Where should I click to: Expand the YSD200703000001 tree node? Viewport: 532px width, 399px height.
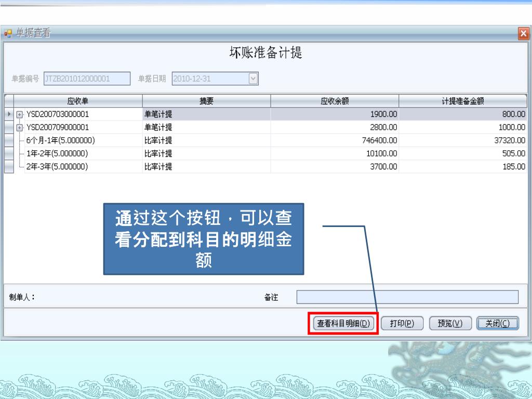tap(19, 115)
